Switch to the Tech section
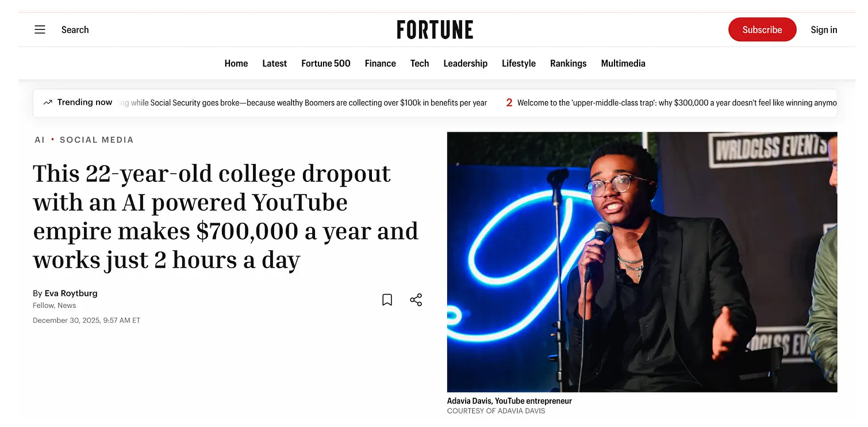The height and width of the screenshot is (427, 868). click(420, 63)
